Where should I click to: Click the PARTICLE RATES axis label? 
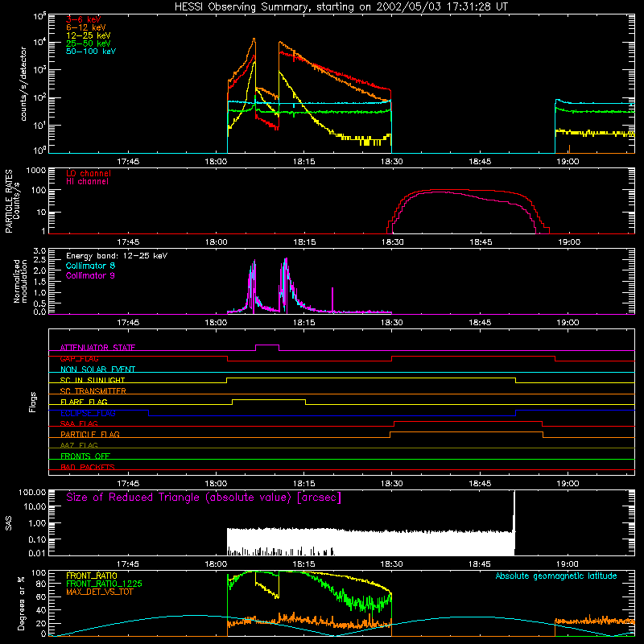click(x=9, y=201)
